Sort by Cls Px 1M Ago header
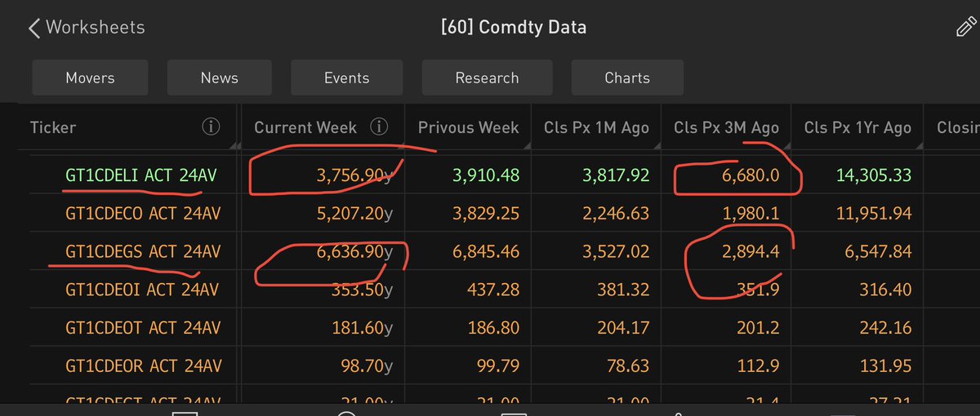The width and height of the screenshot is (980, 416). [596, 127]
